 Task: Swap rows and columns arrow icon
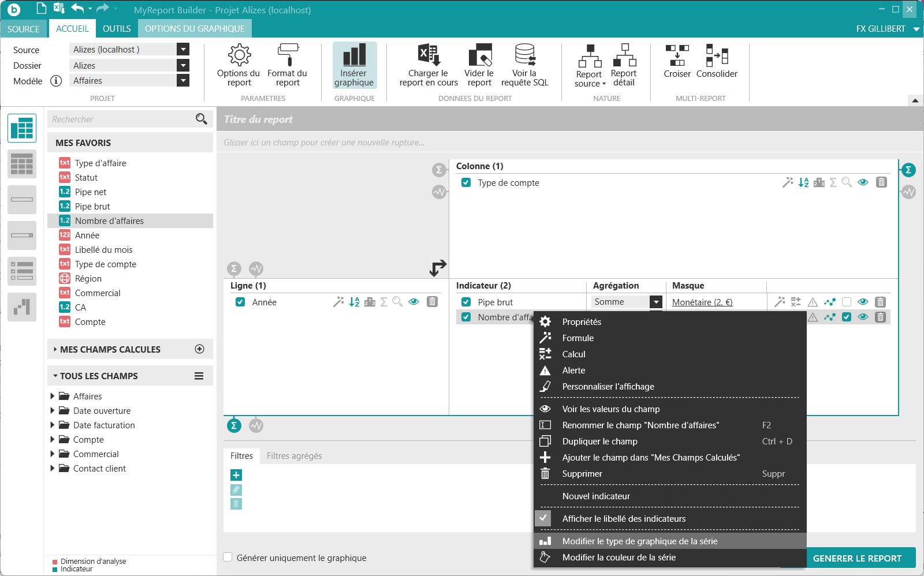[438, 268]
